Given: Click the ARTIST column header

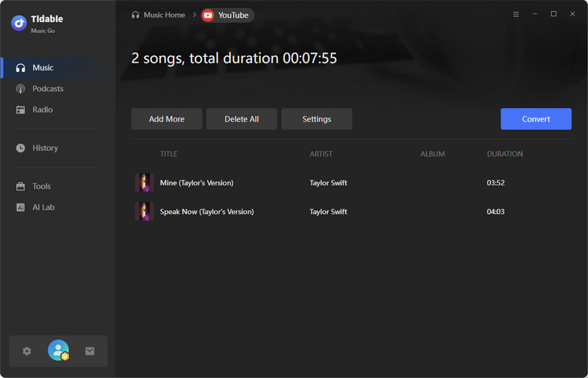Looking at the screenshot, I should click(x=321, y=154).
